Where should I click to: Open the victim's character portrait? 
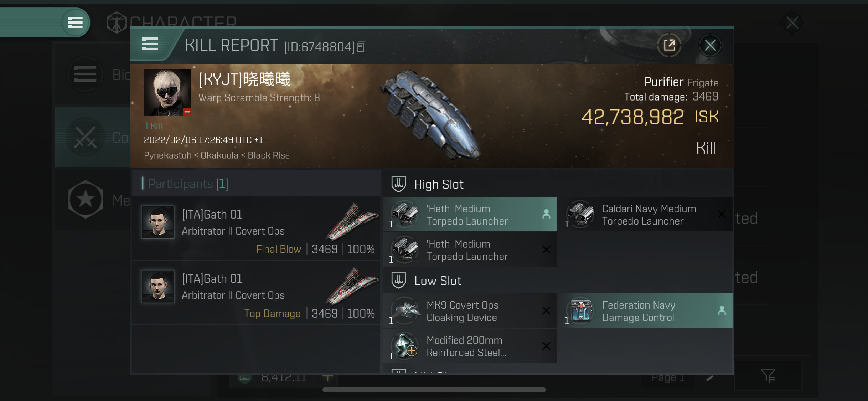pyautogui.click(x=168, y=93)
